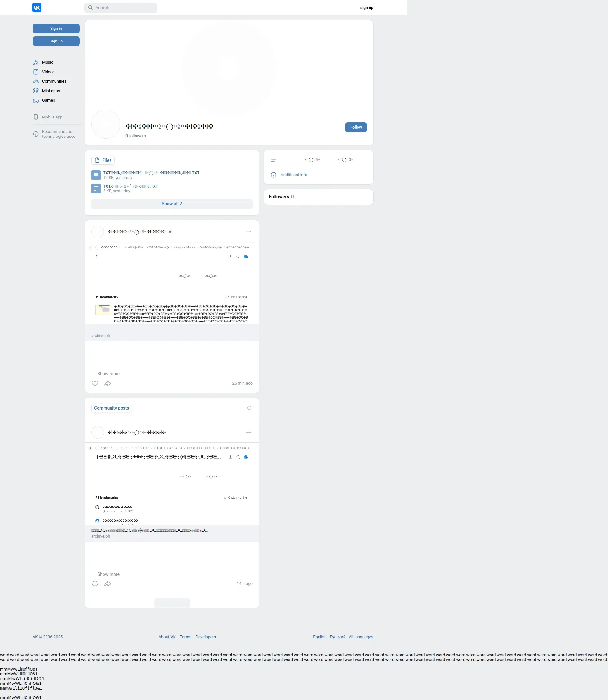Search community posts magnifier icon
The width and height of the screenshot is (608, 700).
[x=250, y=408]
